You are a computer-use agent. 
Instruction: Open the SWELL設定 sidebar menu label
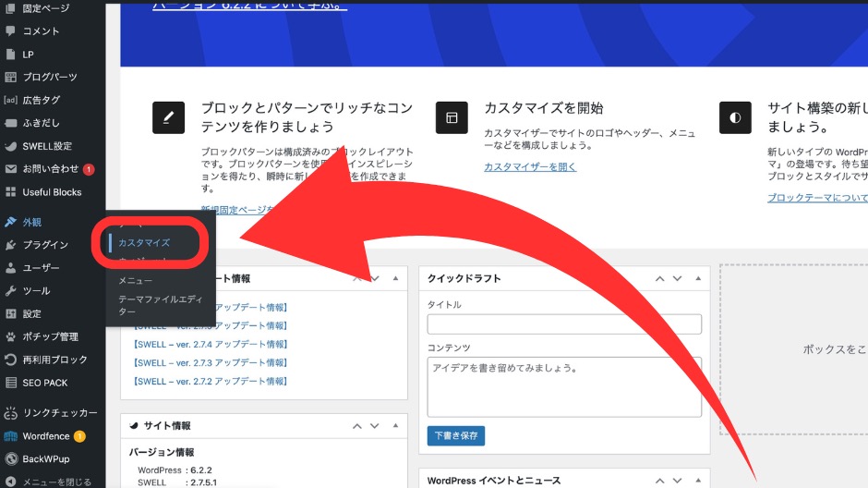[x=47, y=146]
